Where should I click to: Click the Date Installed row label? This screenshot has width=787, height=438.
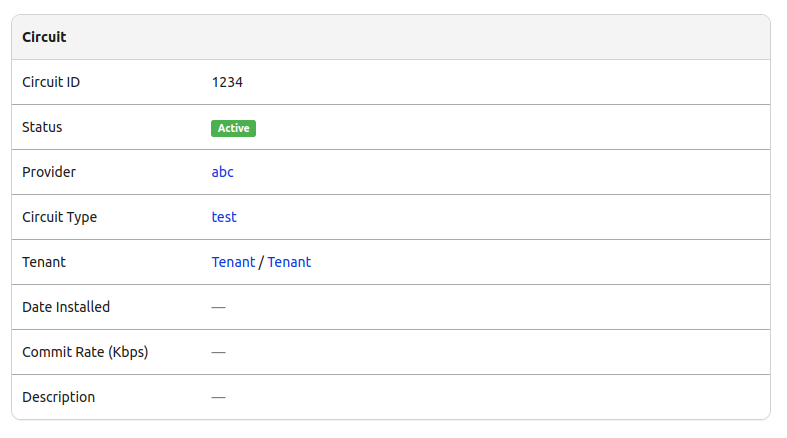pos(66,307)
